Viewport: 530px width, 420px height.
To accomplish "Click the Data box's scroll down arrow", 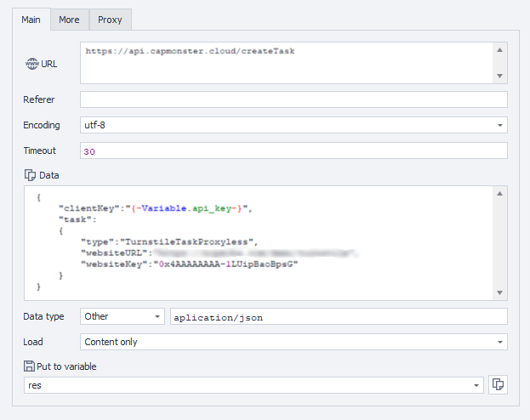I will tap(500, 293).
